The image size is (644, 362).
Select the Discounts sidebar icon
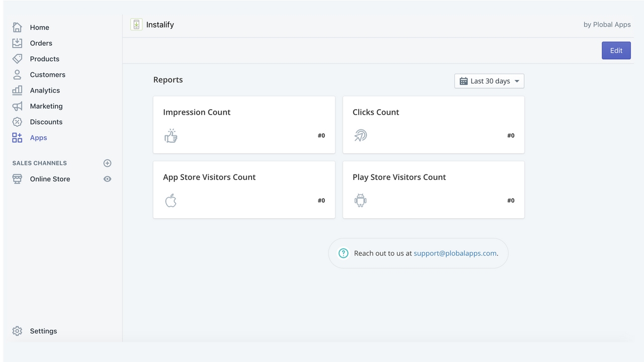coord(17,122)
